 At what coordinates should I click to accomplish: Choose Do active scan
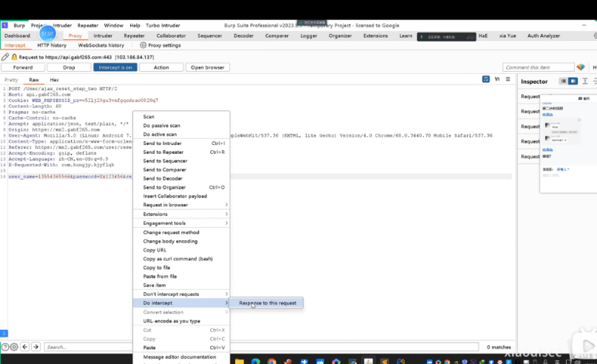click(x=181, y=134)
